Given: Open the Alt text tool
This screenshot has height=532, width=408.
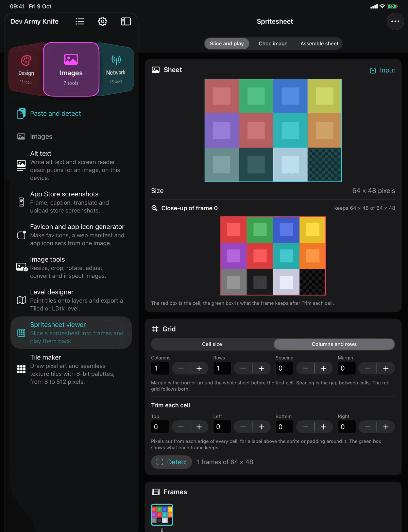Looking at the screenshot, I should [x=71, y=165].
